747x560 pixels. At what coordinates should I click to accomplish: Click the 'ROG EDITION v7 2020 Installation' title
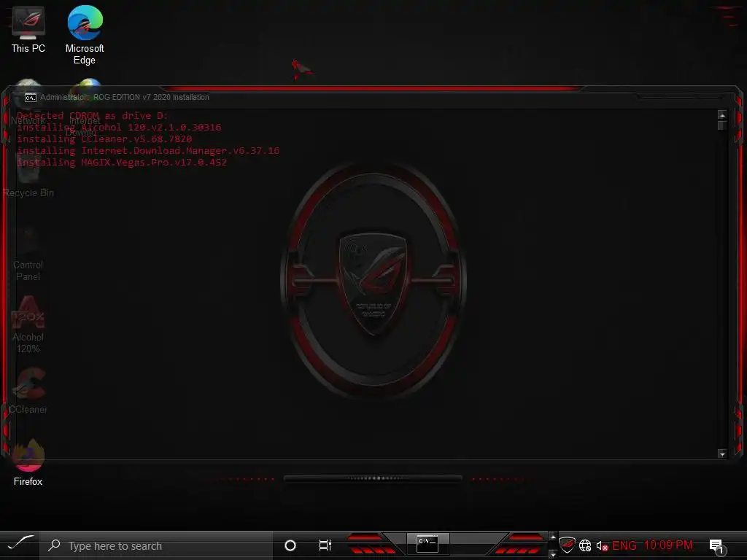coord(151,97)
